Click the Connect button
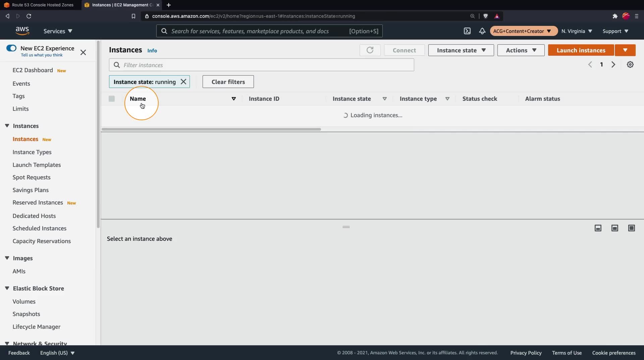Viewport: 644px width, 360px height. [x=404, y=50]
